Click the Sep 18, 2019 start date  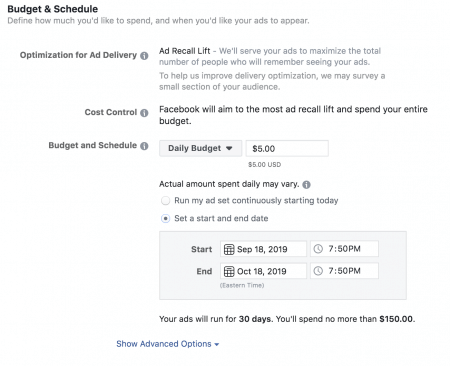pos(263,249)
